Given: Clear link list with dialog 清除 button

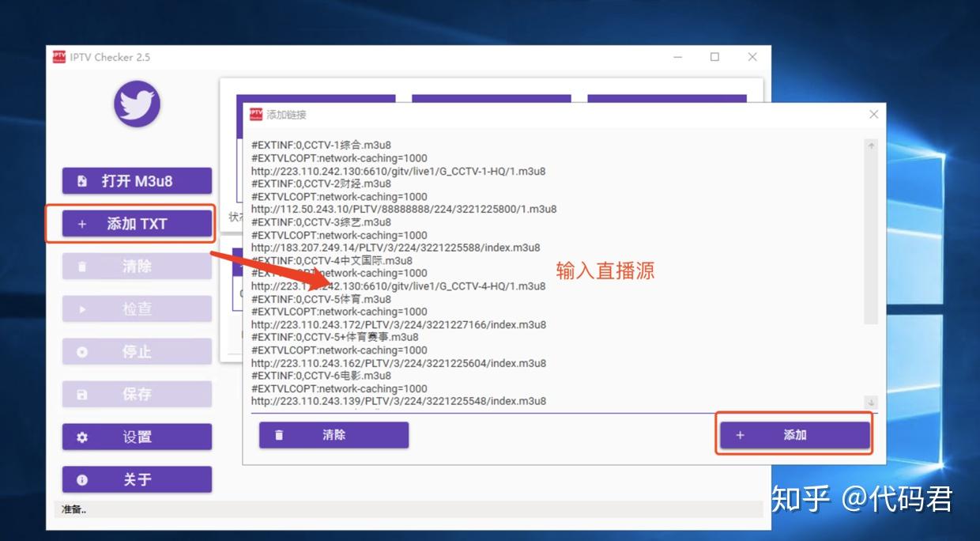Looking at the screenshot, I should [x=333, y=434].
